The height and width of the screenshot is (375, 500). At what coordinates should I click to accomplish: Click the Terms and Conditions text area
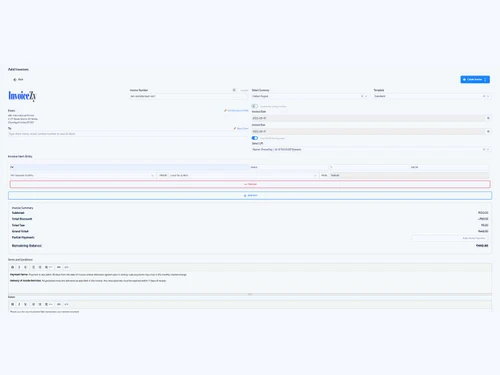(x=250, y=282)
